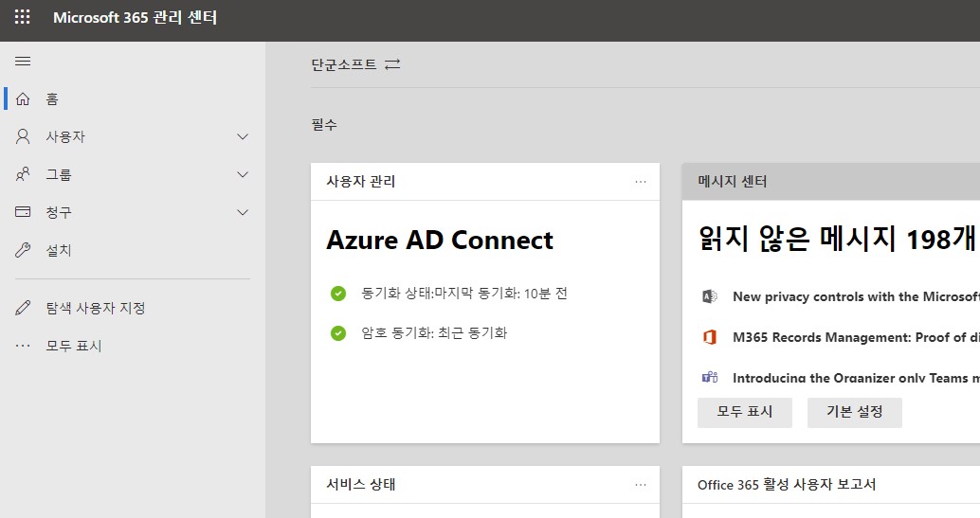Click the 사용자 관리 card title
Viewport: 980px width, 518px height.
click(x=360, y=182)
